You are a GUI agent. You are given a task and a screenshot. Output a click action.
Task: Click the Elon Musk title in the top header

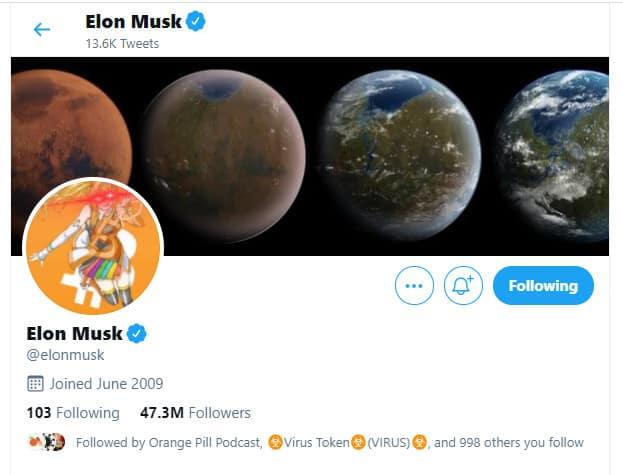coord(133,22)
